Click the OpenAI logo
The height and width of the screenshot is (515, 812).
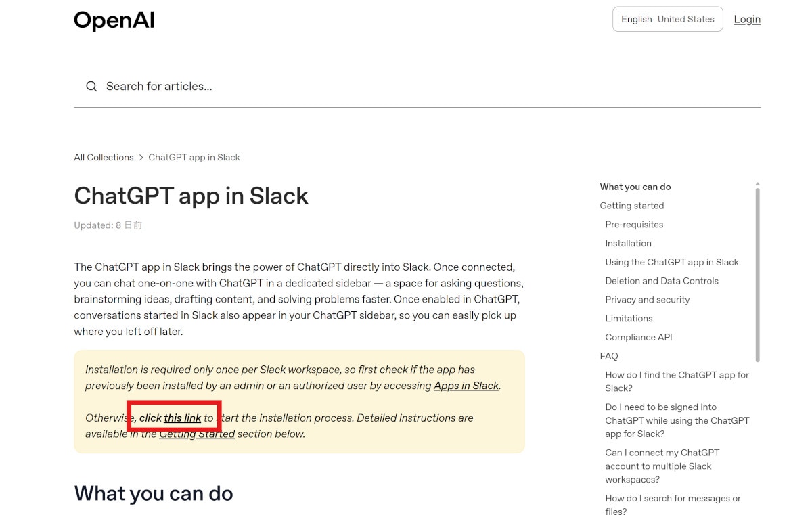click(x=114, y=20)
